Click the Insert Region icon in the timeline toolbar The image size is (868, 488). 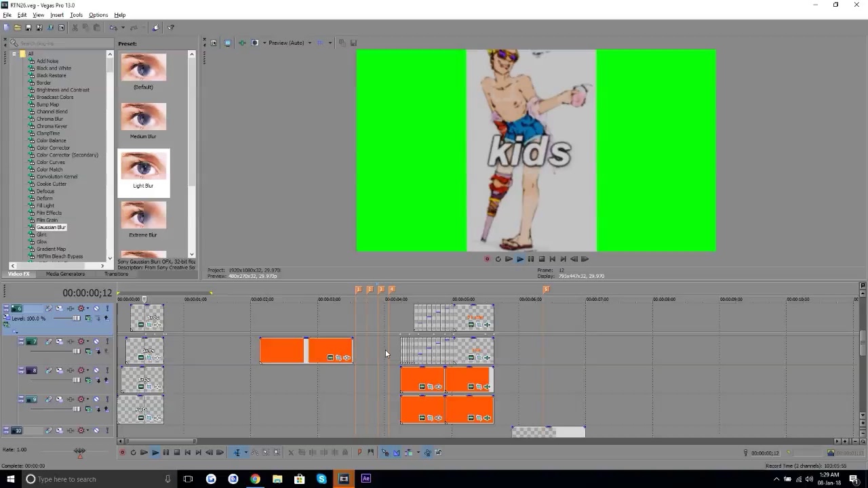pyautogui.click(x=370, y=453)
